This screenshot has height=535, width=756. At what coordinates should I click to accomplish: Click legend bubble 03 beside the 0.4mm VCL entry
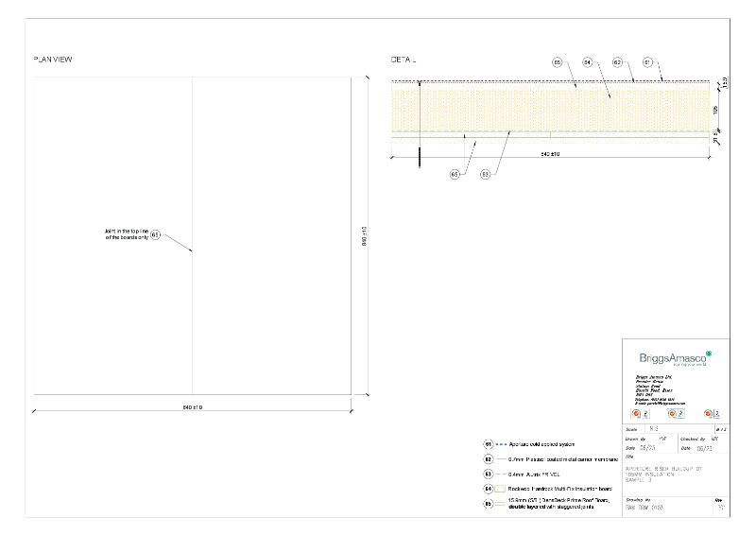point(488,474)
